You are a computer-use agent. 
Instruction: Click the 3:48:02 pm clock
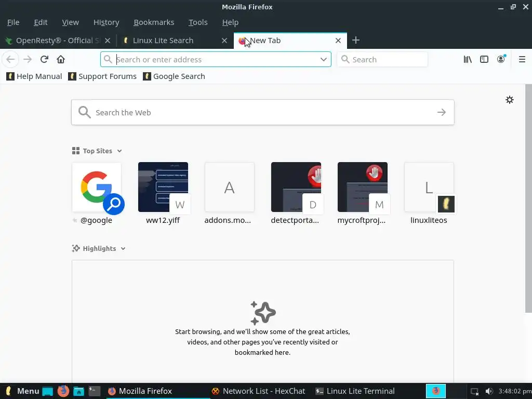515,392
